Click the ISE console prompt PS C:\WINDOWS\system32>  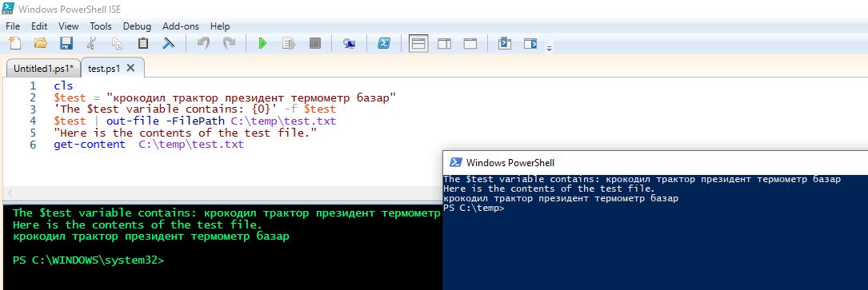(x=89, y=260)
